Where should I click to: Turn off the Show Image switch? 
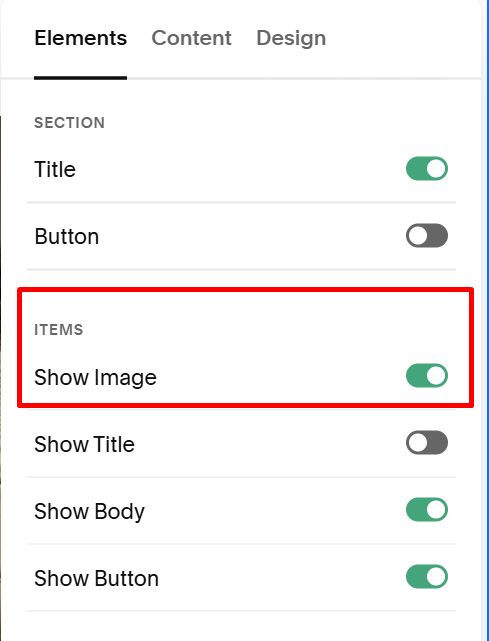click(427, 375)
